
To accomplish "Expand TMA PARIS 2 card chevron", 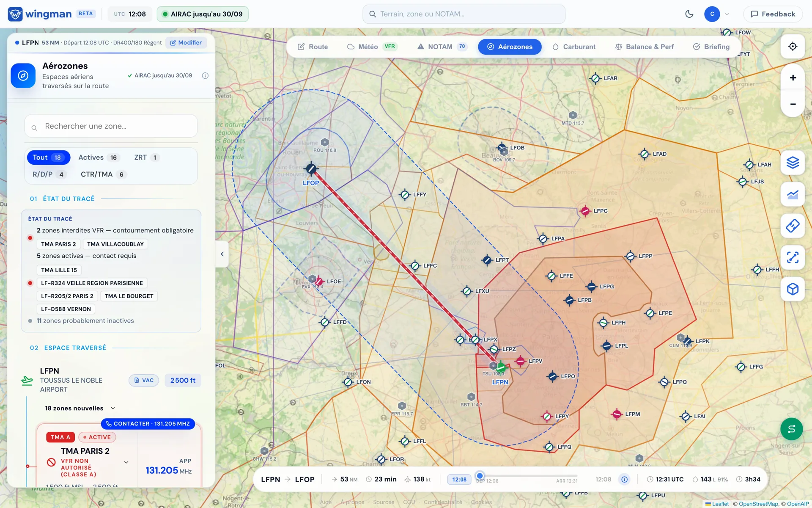I will coord(126,462).
